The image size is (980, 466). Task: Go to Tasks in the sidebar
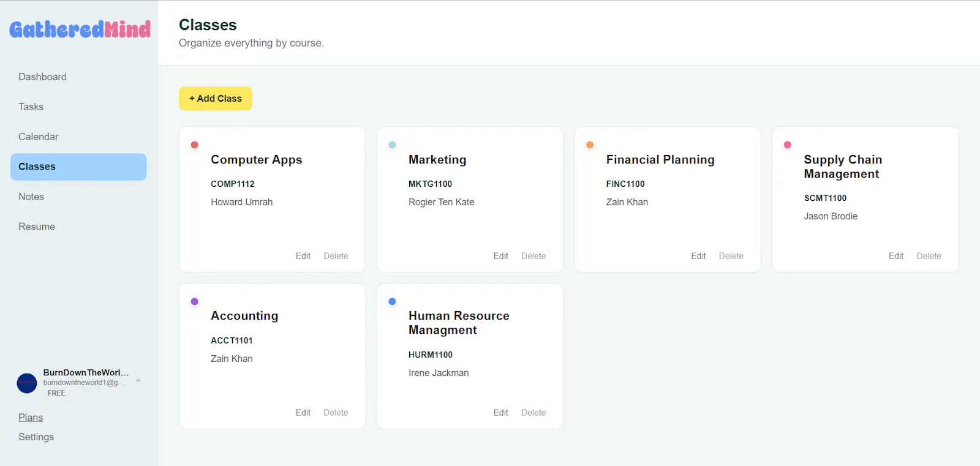point(31,107)
